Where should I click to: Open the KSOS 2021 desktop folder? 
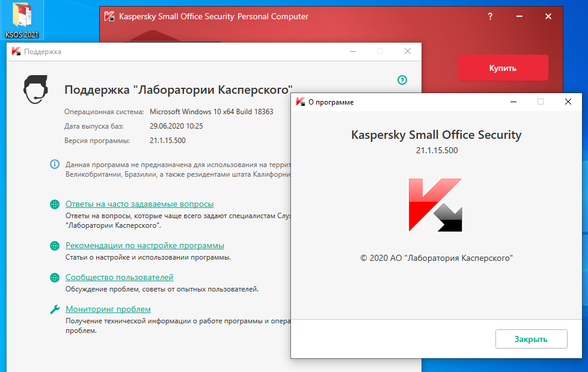[22, 17]
